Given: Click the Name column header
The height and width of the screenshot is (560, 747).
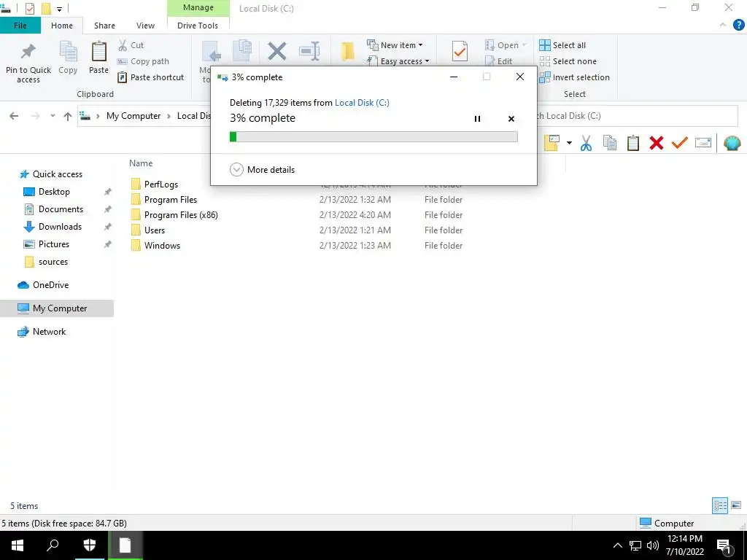Looking at the screenshot, I should 141,163.
